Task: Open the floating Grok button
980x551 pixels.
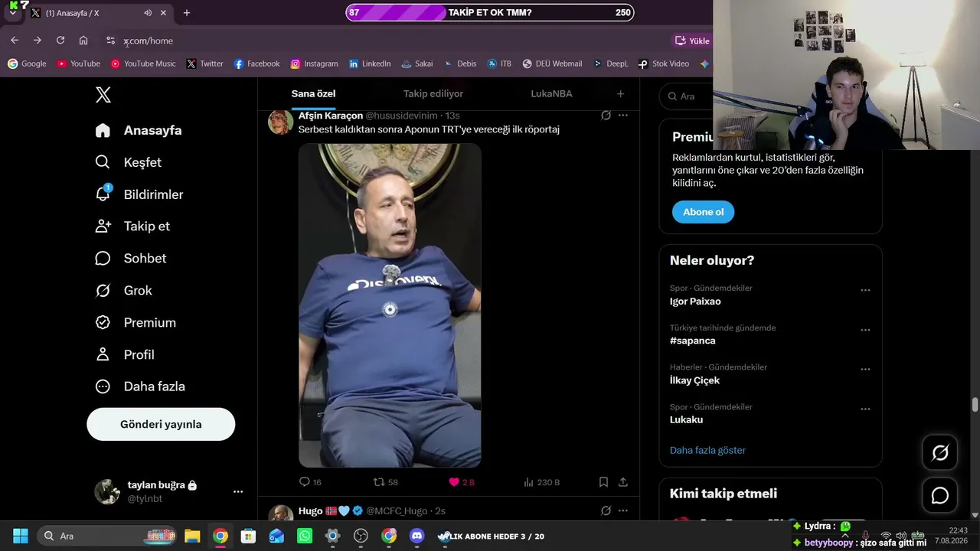Action: tap(940, 453)
